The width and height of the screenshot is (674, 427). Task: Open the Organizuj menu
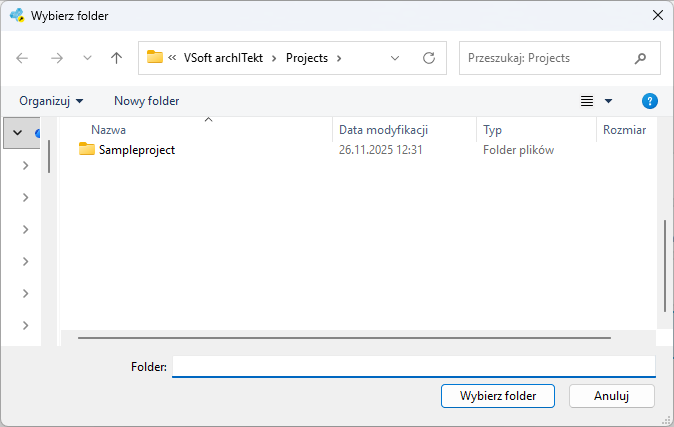pos(51,101)
